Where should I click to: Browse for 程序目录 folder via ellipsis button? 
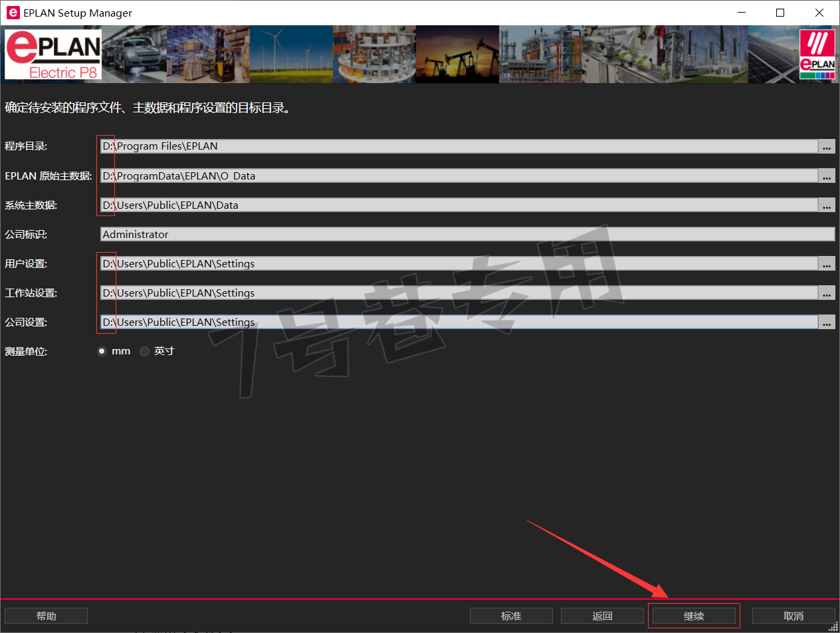[827, 146]
